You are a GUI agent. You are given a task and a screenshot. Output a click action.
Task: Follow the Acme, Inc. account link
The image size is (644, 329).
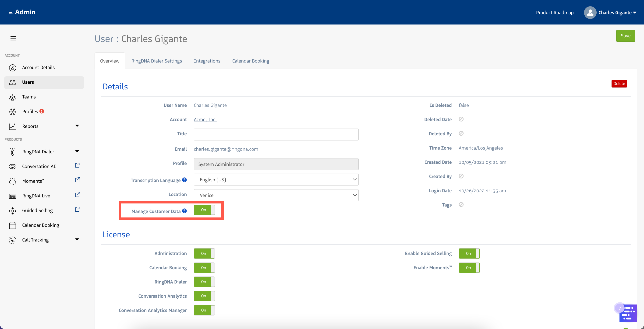point(205,119)
